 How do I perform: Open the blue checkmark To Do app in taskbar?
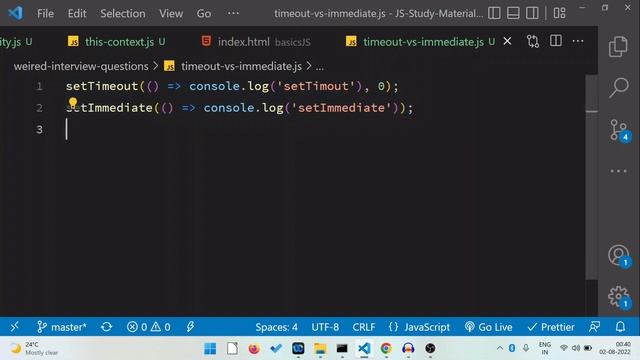coord(276,349)
